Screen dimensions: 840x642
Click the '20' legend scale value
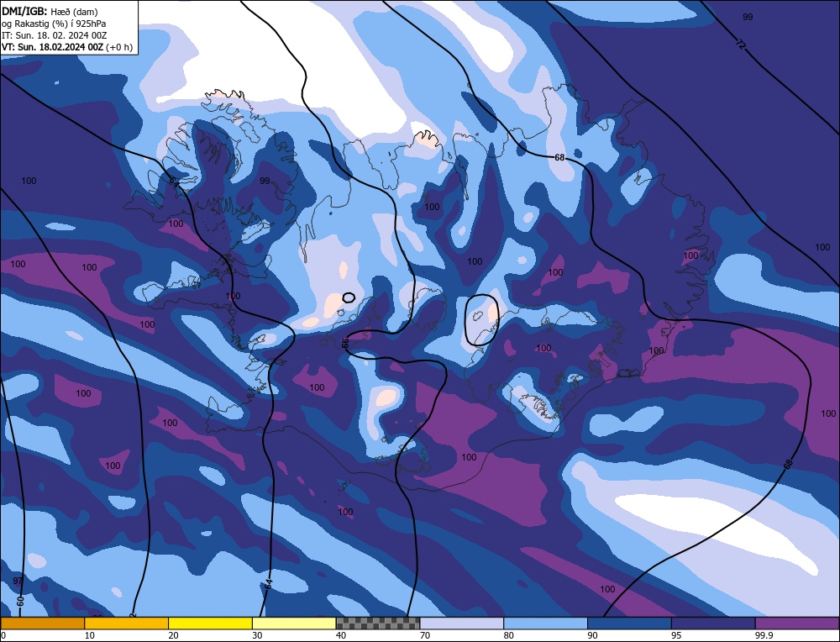tap(174, 635)
